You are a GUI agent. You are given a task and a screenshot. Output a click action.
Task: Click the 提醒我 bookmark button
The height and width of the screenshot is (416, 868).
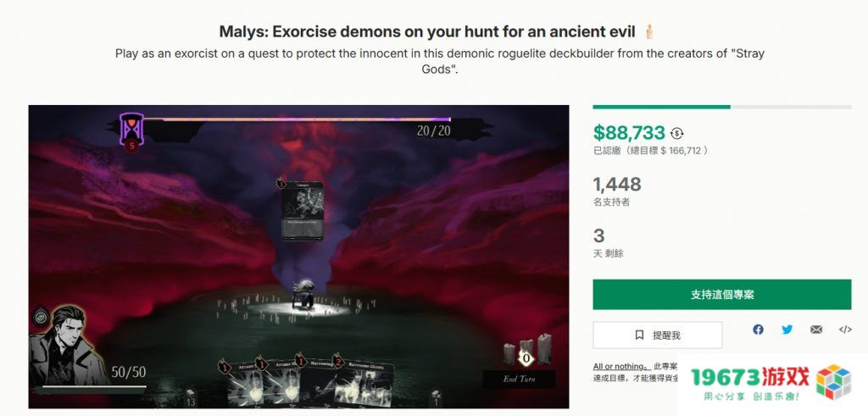(x=658, y=336)
